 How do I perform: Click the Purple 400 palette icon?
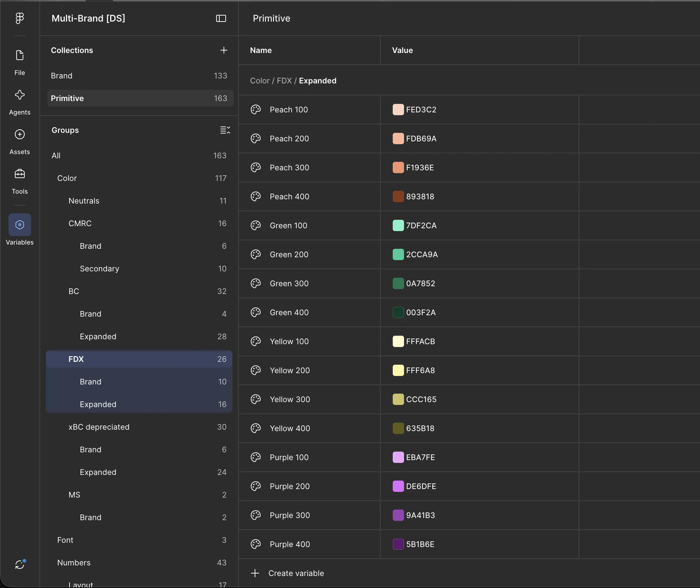tap(256, 544)
